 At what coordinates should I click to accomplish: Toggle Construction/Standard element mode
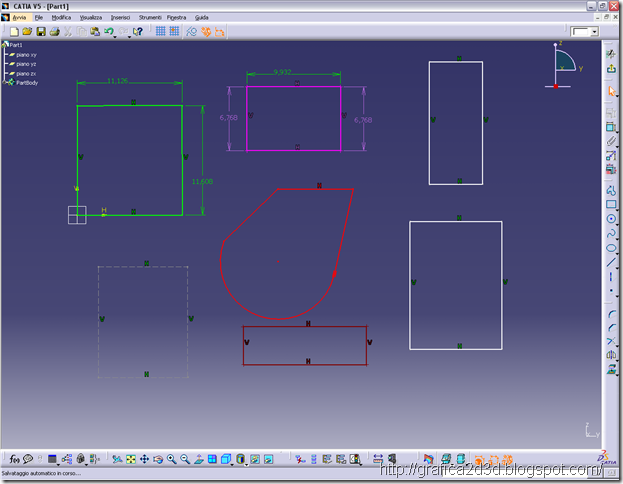[192, 32]
